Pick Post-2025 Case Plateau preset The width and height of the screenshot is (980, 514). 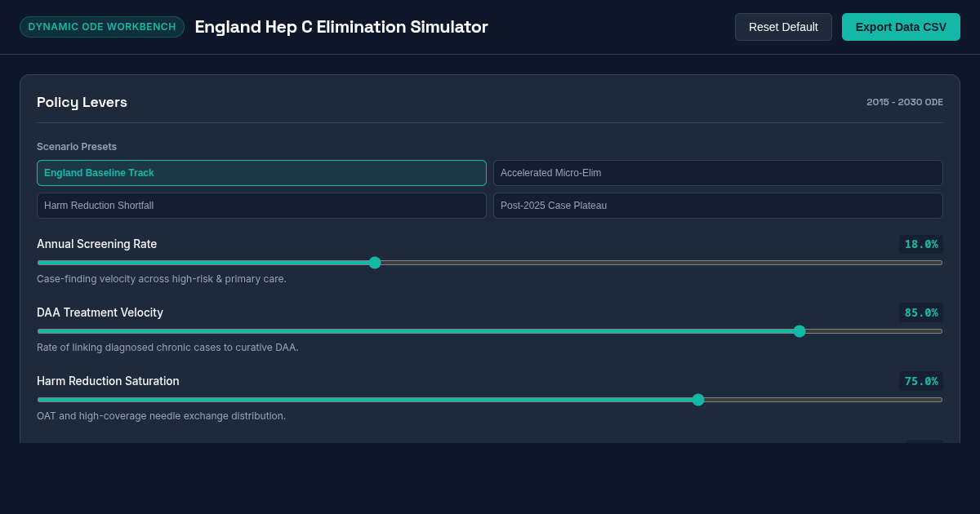718,206
